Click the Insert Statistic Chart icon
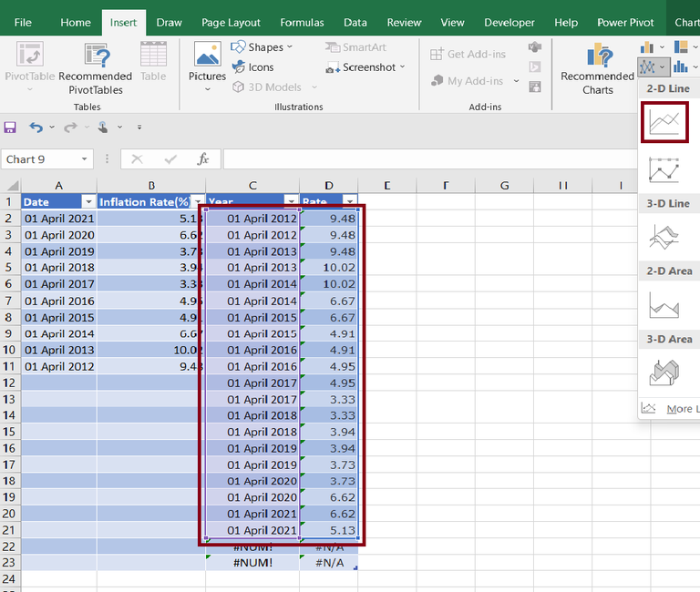The width and height of the screenshot is (700, 592). pos(681,66)
